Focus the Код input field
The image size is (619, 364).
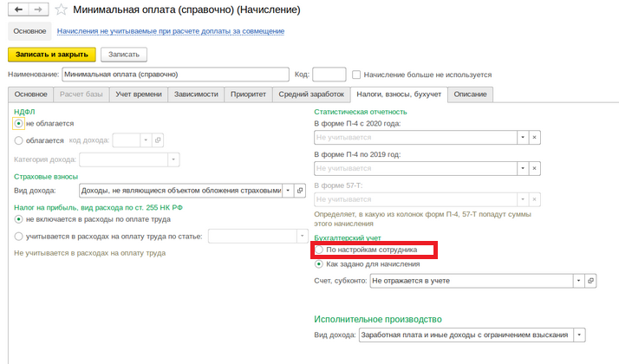[329, 75]
